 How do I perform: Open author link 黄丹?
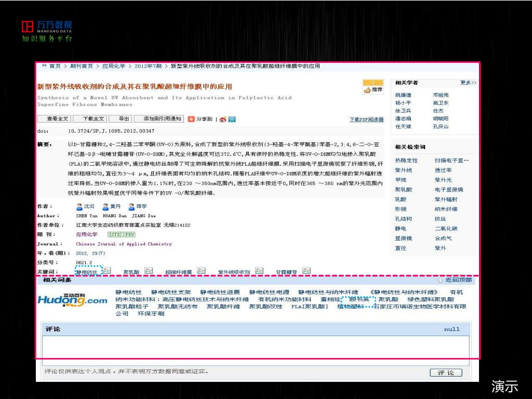(x=115, y=206)
